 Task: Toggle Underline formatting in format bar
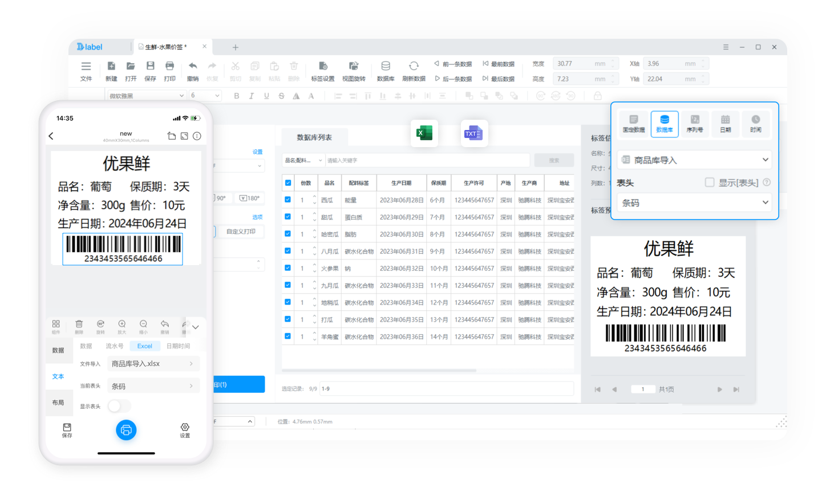point(266,96)
